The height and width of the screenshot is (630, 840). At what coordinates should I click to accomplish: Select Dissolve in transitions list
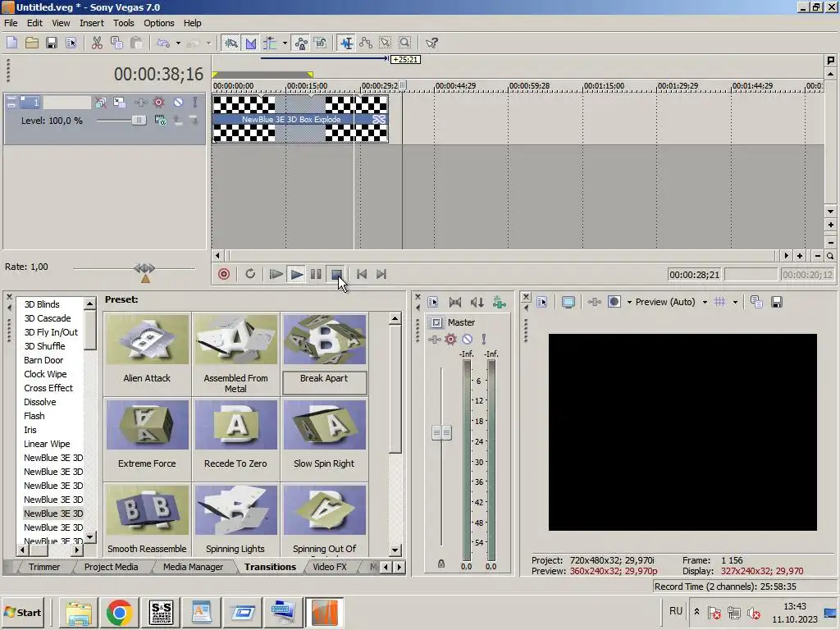click(x=40, y=402)
